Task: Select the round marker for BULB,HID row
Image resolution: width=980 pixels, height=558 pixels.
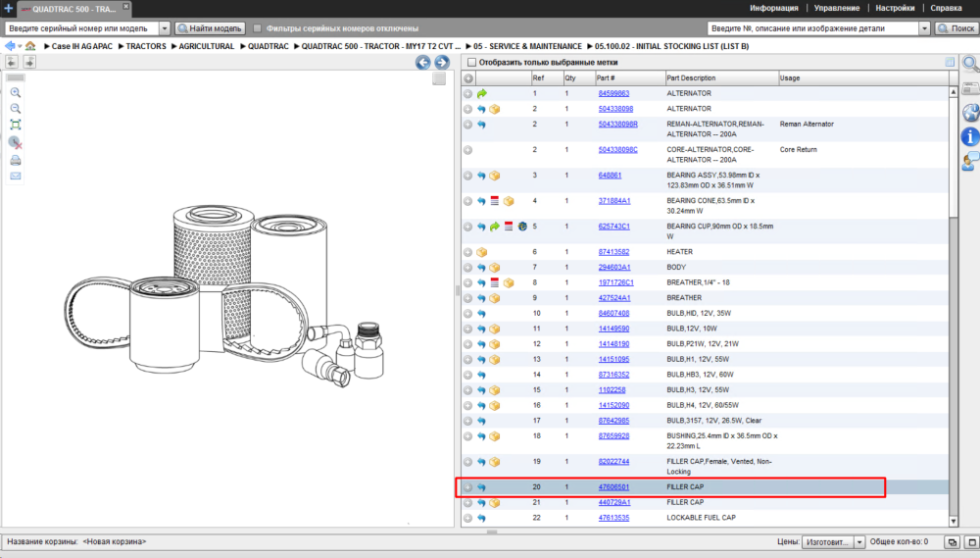Action: coord(468,314)
